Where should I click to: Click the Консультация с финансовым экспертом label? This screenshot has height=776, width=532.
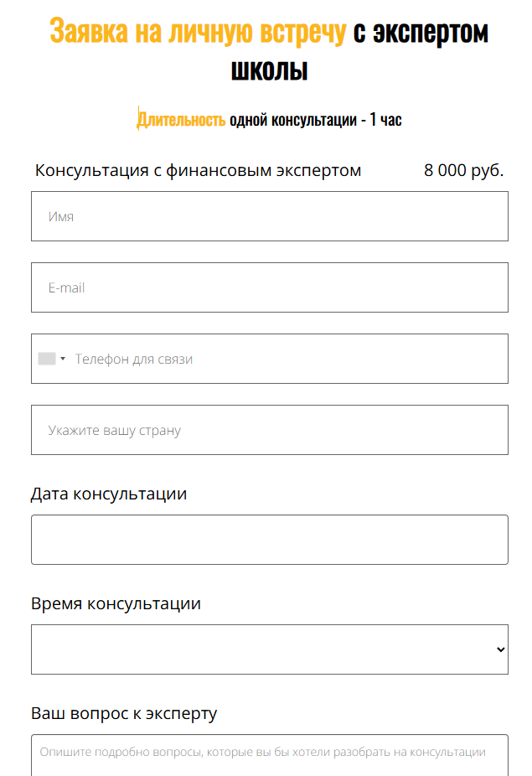click(198, 171)
